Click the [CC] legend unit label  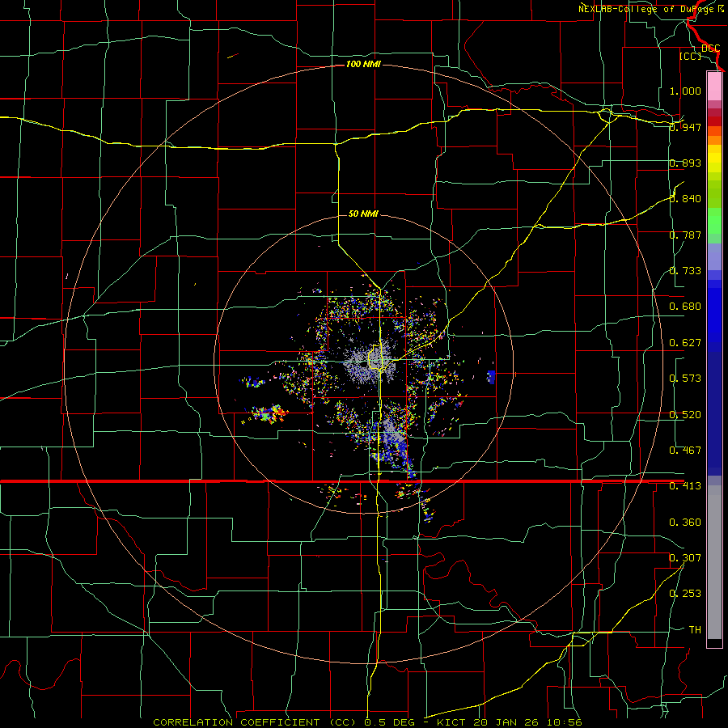691,56
